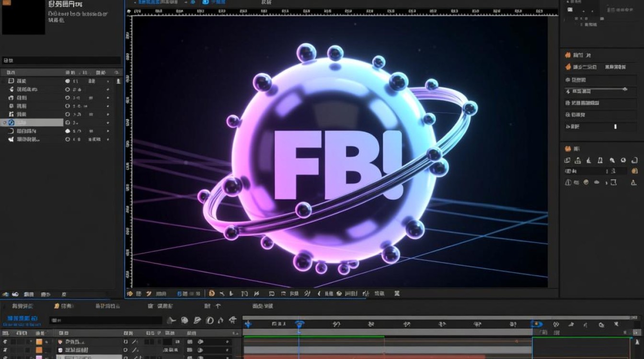
Task: Expand first project item using its right arrow
Action: pyautogui.click(x=108, y=81)
